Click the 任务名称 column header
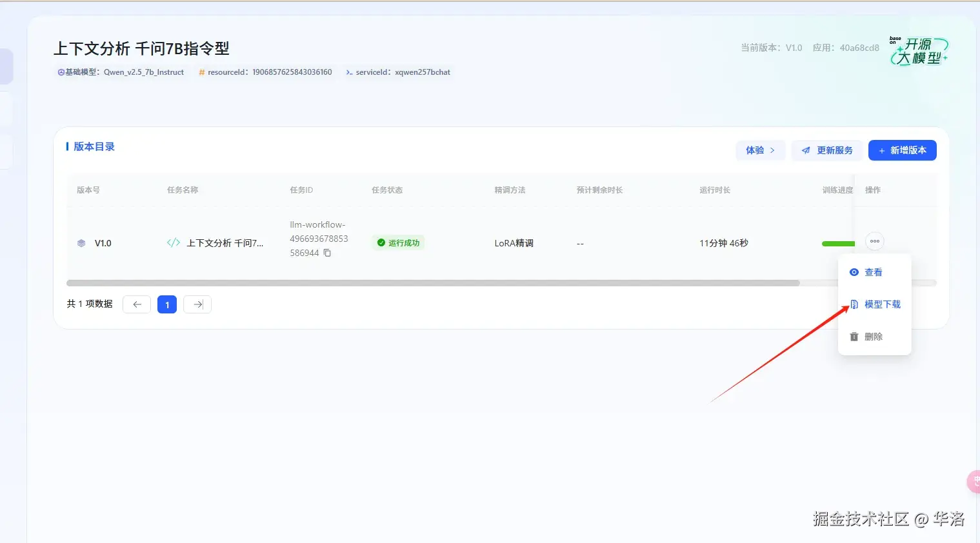Image resolution: width=980 pixels, height=543 pixels. 183,190
